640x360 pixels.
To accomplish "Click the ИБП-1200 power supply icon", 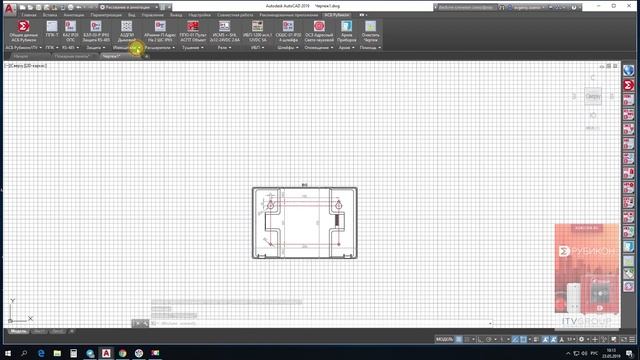I will 257,27.
